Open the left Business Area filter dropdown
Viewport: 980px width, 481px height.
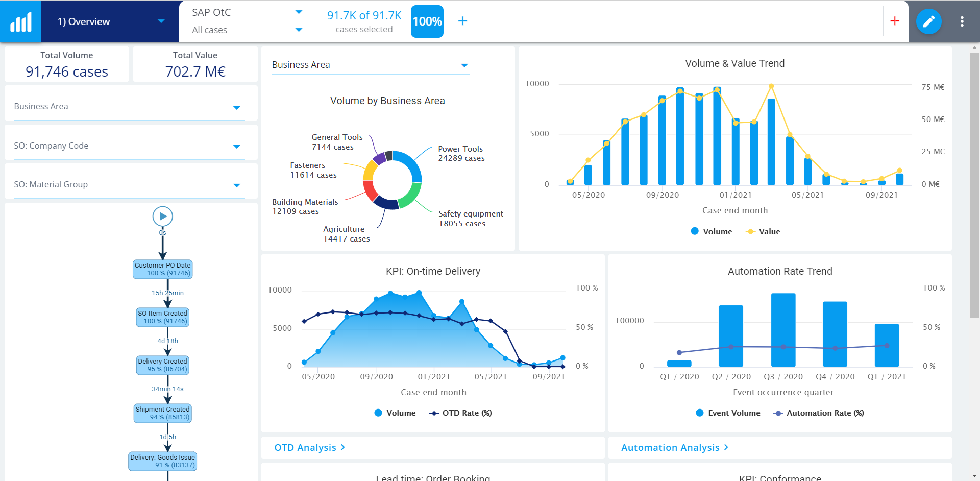130,106
